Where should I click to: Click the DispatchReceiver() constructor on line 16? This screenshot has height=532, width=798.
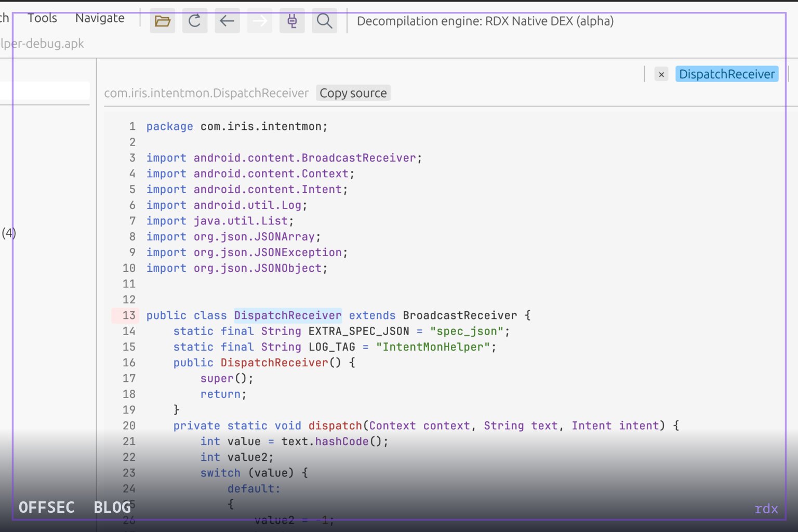click(x=281, y=363)
